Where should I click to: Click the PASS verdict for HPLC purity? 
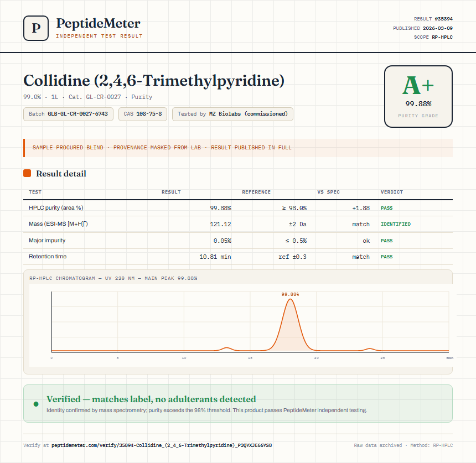pos(386,208)
